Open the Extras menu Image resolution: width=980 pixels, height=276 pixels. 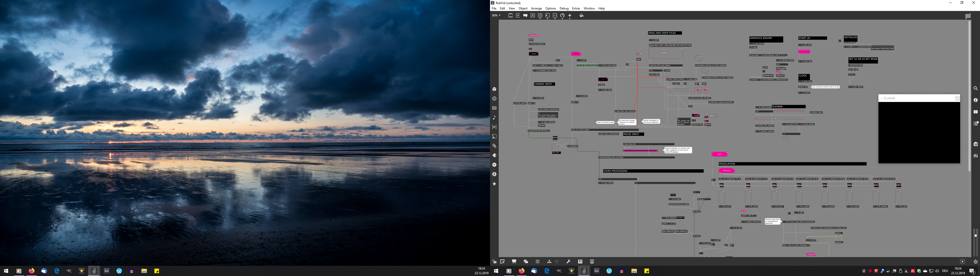[x=576, y=8]
